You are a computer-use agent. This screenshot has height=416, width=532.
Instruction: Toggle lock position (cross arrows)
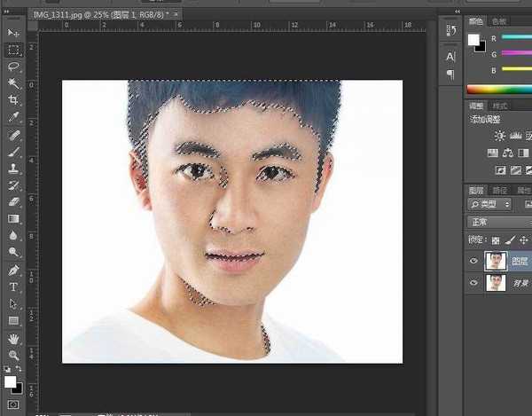[524, 240]
